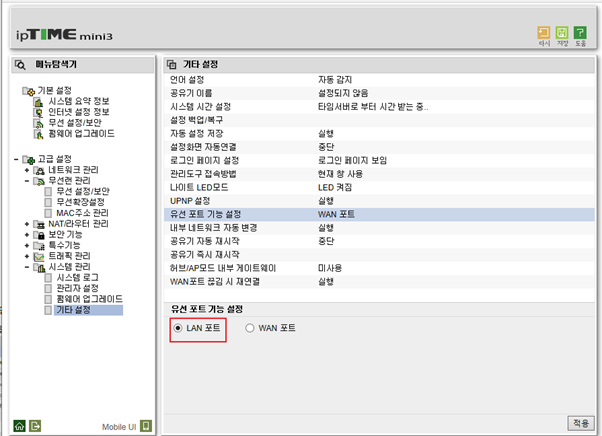Viewport: 602px width, 436px height.
Task: Click the 네트워크 관리 folder icon
Action: click(39, 170)
